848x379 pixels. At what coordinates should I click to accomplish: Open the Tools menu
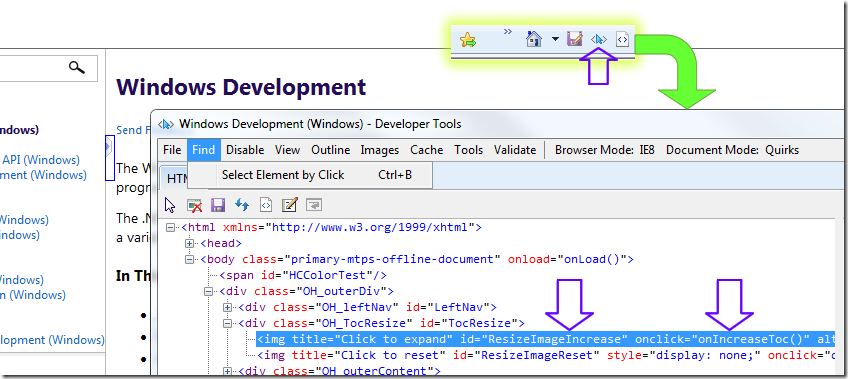coord(468,150)
